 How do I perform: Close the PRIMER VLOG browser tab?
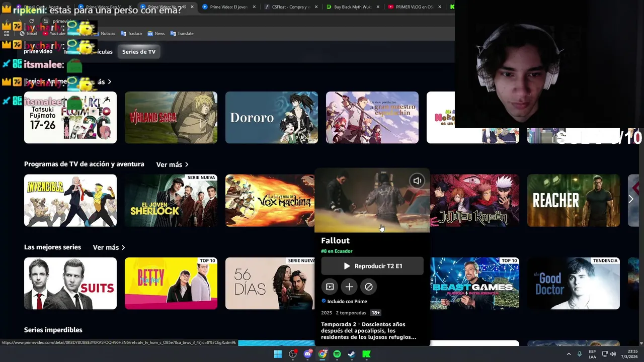coord(440,7)
